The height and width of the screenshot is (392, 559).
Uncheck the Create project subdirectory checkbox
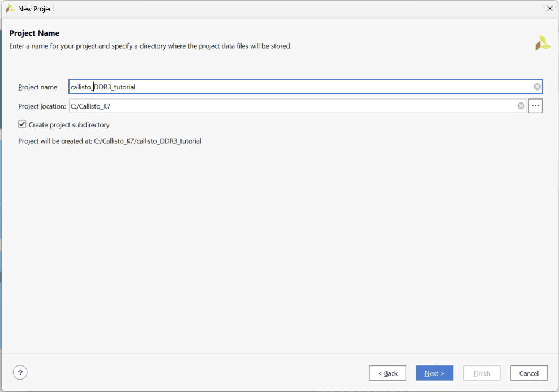(22, 124)
